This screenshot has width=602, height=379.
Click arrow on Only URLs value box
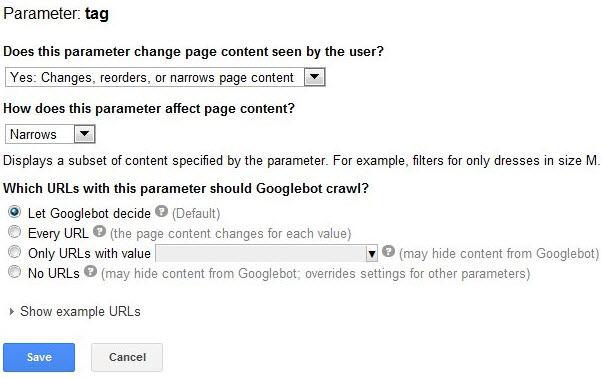[371, 254]
